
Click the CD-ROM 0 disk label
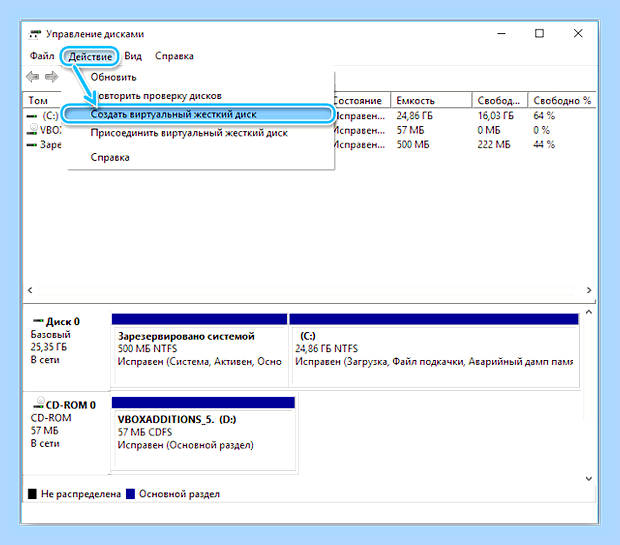pos(71,405)
